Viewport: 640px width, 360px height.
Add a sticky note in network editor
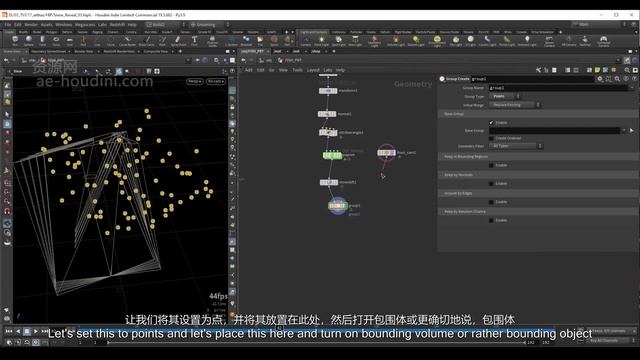(x=598, y=70)
